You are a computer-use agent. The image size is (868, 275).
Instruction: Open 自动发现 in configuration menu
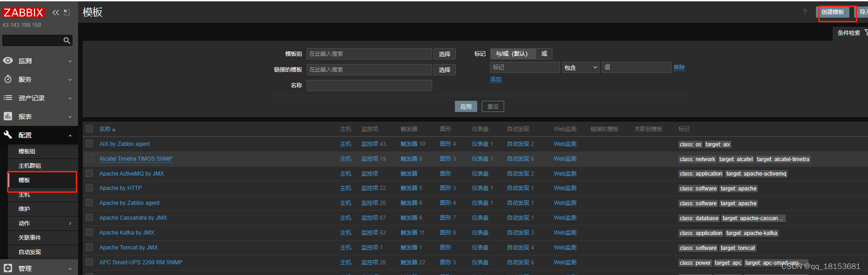tap(30, 252)
